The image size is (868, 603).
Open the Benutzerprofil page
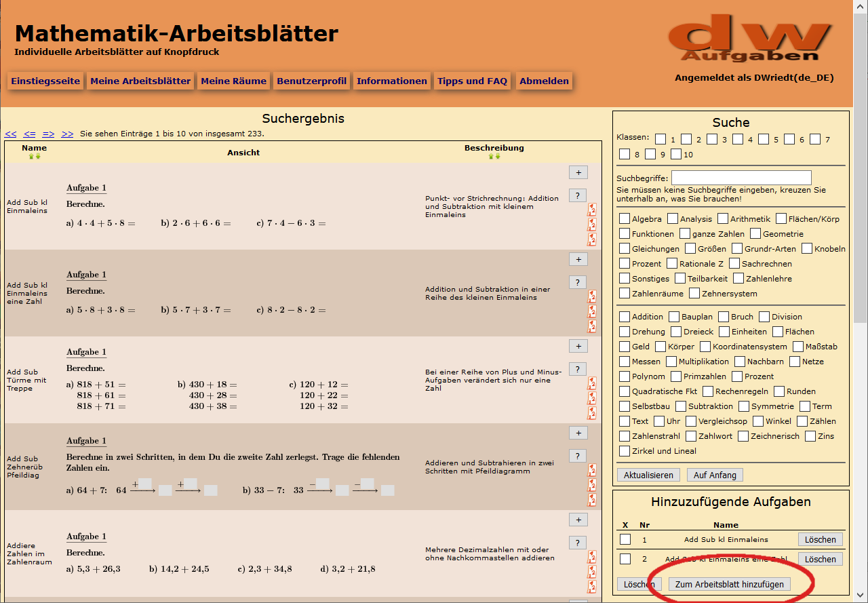coord(312,81)
